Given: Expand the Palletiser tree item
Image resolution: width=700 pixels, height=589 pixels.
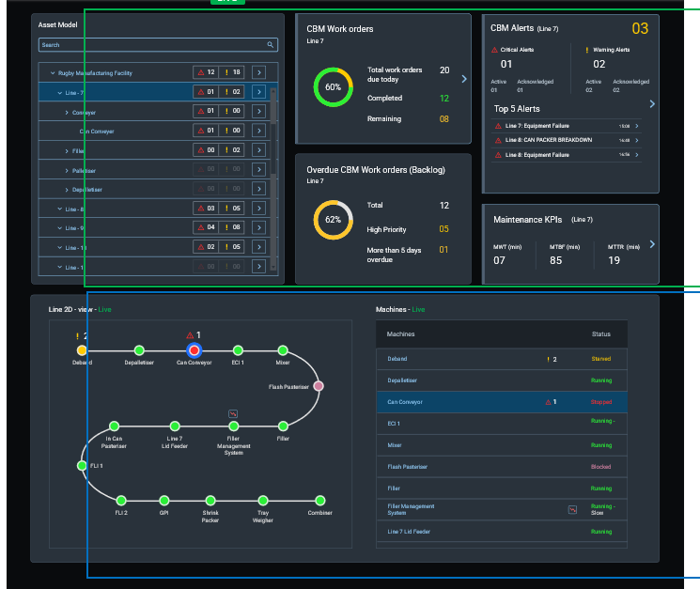Looking at the screenshot, I should point(67,170).
